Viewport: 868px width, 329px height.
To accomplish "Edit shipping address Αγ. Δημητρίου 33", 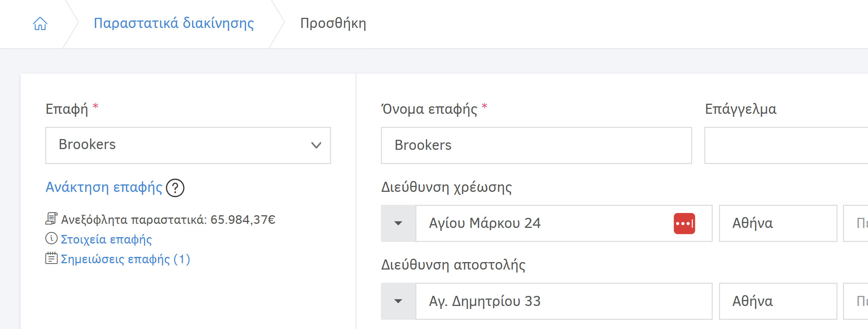I will (564, 301).
